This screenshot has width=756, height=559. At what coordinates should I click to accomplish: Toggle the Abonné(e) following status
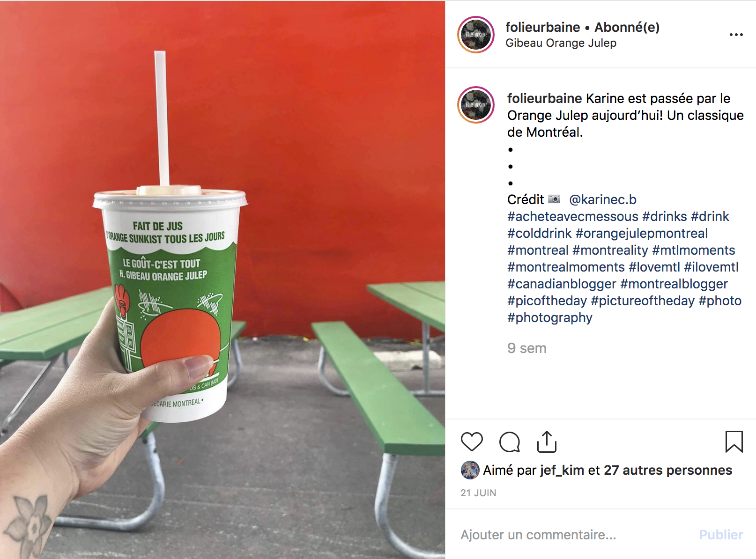click(627, 27)
